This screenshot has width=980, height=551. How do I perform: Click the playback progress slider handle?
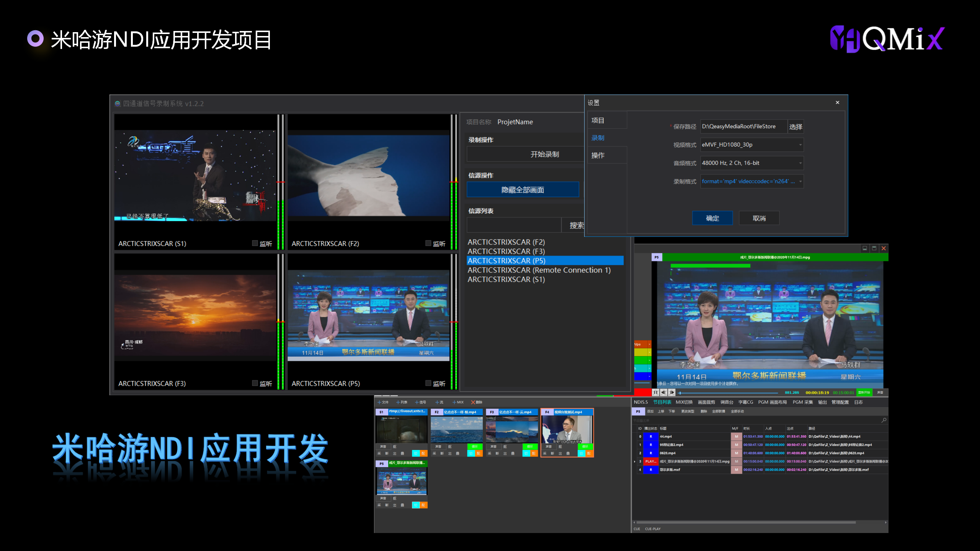pos(680,393)
